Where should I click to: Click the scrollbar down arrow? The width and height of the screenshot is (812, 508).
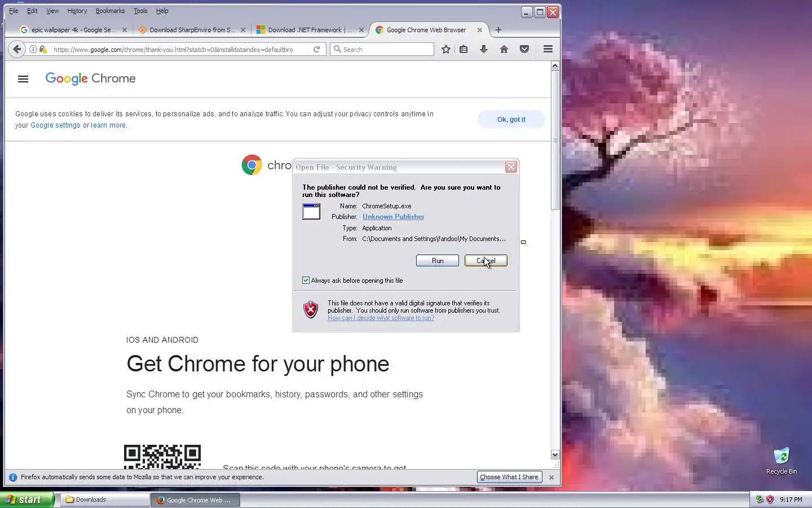pos(555,455)
